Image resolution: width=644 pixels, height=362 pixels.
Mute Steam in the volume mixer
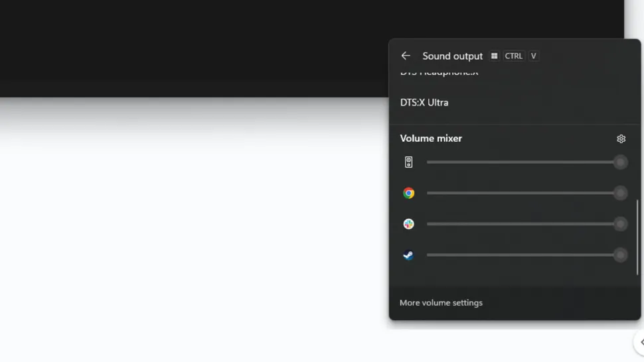409,255
